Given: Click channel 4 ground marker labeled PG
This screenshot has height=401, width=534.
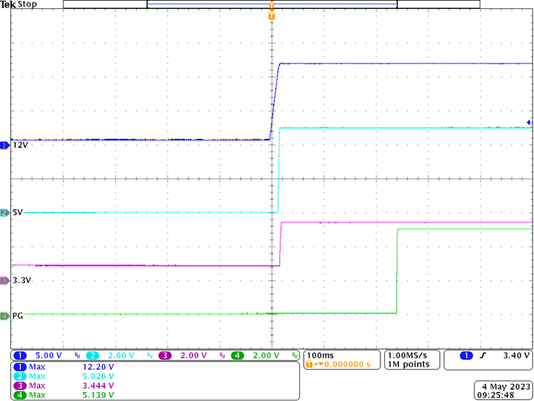Looking at the screenshot, I should 4,316.
